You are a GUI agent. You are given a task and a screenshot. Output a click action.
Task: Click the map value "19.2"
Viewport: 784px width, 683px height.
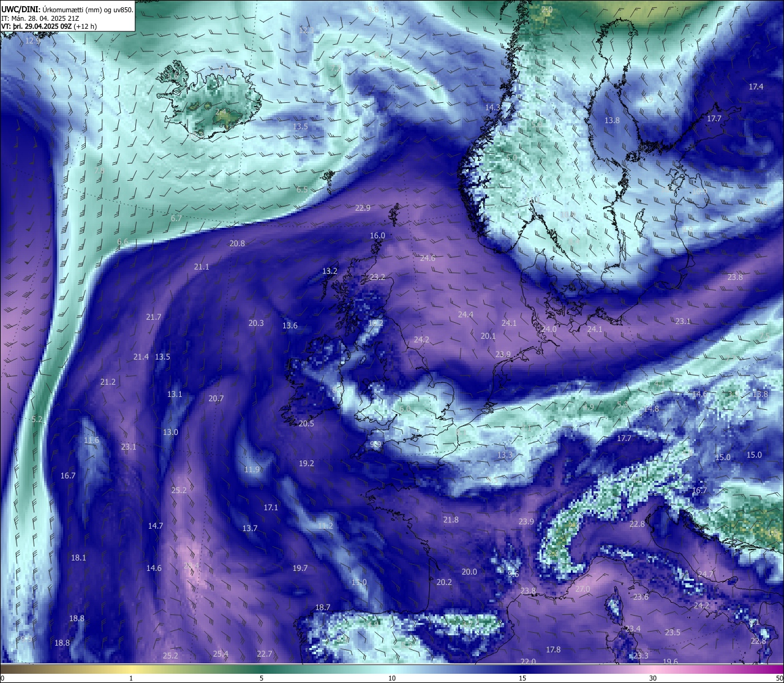306,464
